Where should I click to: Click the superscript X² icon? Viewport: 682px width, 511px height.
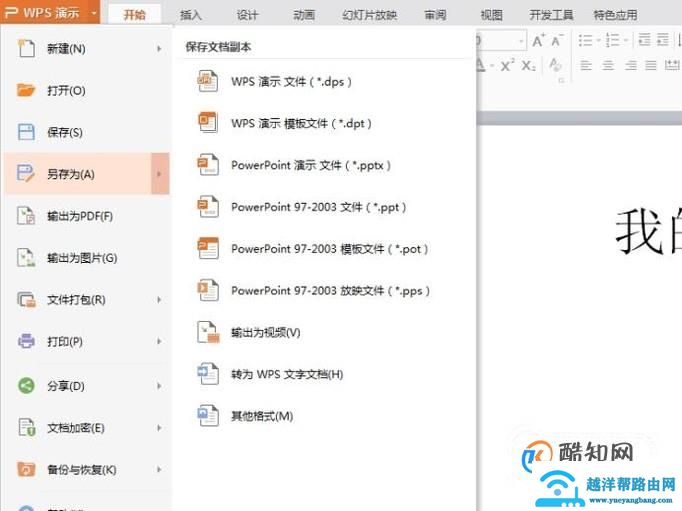[507, 65]
